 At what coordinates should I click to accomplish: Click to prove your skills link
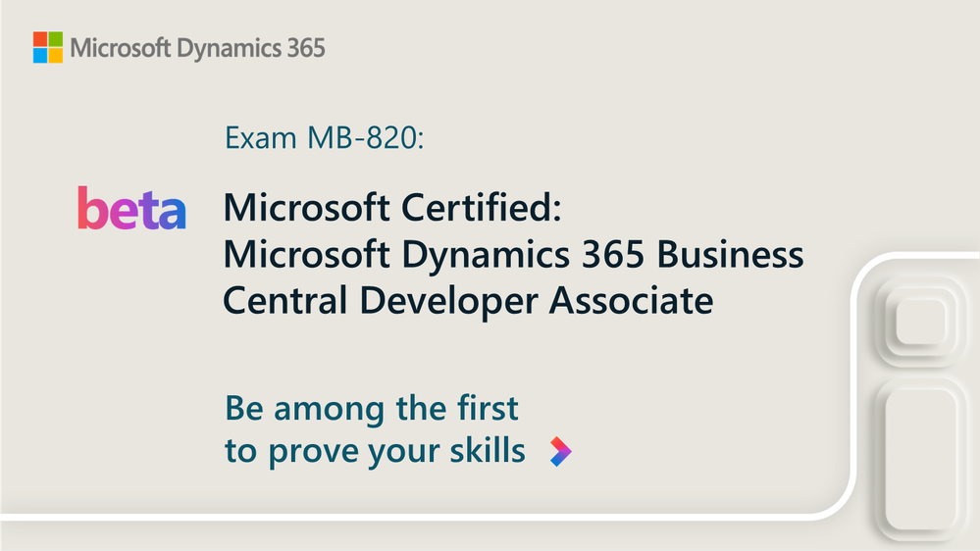pyautogui.click(x=375, y=451)
